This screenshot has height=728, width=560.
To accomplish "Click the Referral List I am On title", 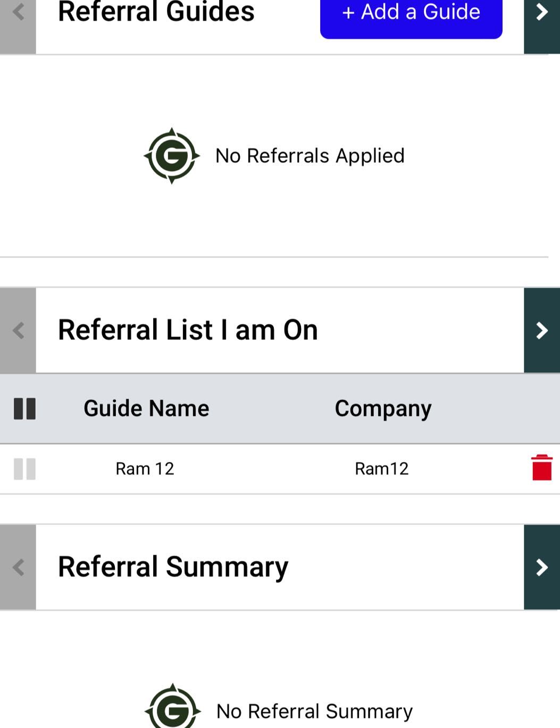I will (188, 330).
